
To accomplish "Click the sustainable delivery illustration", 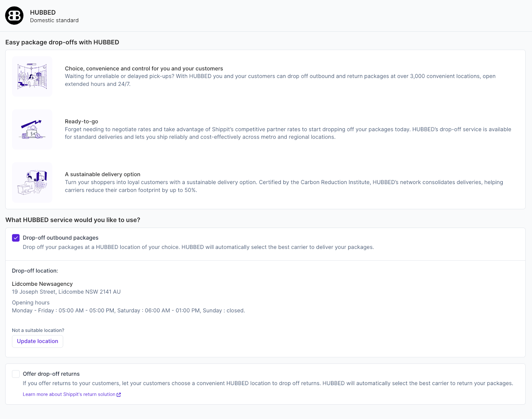I will tap(32, 182).
